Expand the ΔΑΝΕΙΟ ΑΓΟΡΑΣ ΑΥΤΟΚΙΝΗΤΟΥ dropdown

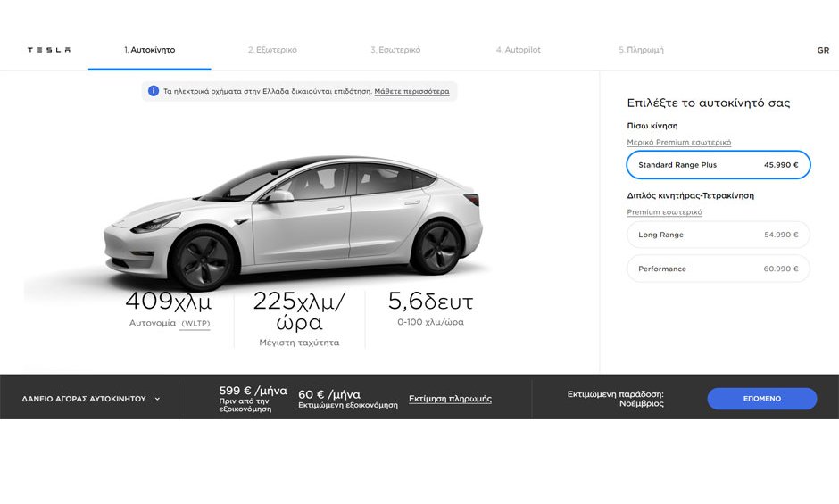point(90,399)
